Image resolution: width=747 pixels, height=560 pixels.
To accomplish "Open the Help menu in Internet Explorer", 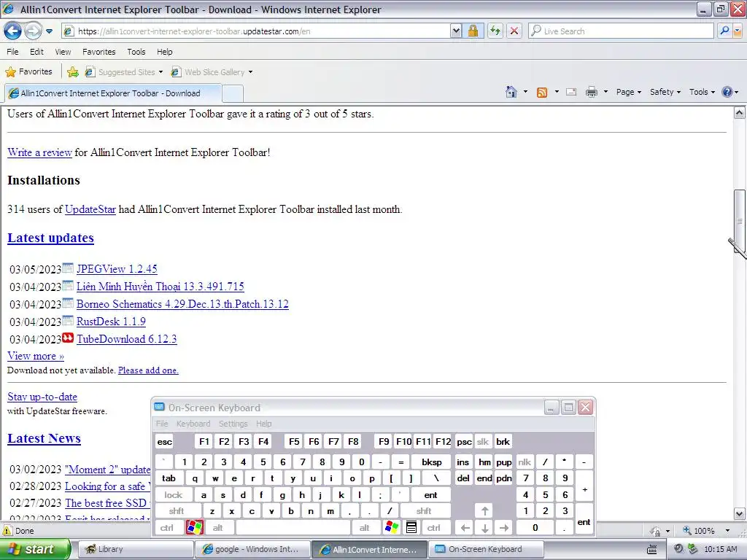I will 164,52.
